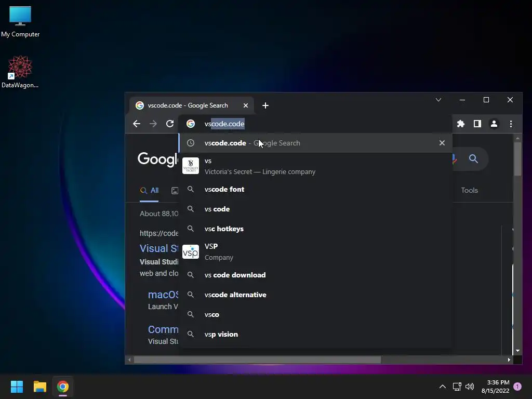
Task: Open the Chrome profile avatar icon
Action: [x=494, y=124]
